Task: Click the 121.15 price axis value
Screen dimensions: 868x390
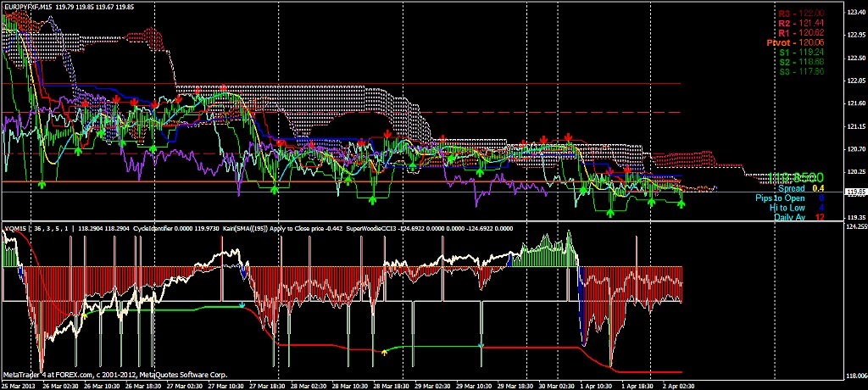Action: pyautogui.click(x=856, y=125)
